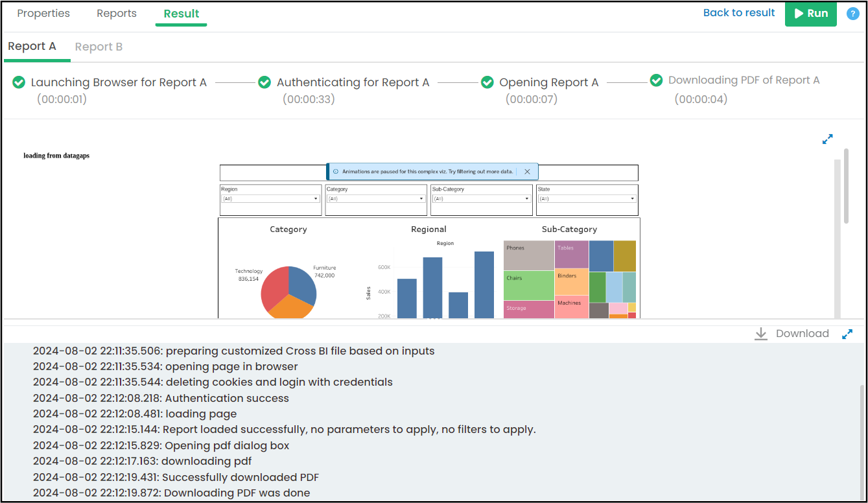Open the help question mark icon
This screenshot has height=503, width=868.
pos(853,14)
